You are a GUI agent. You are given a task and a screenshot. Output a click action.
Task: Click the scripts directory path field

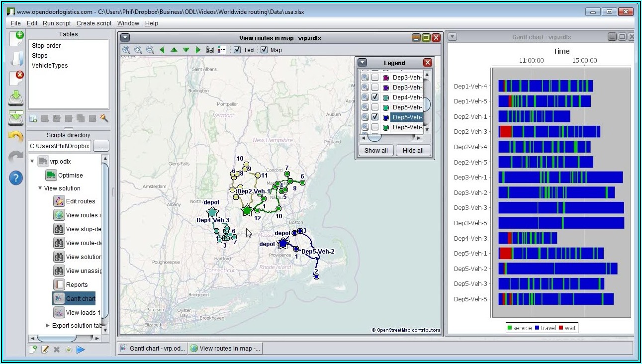click(x=59, y=146)
